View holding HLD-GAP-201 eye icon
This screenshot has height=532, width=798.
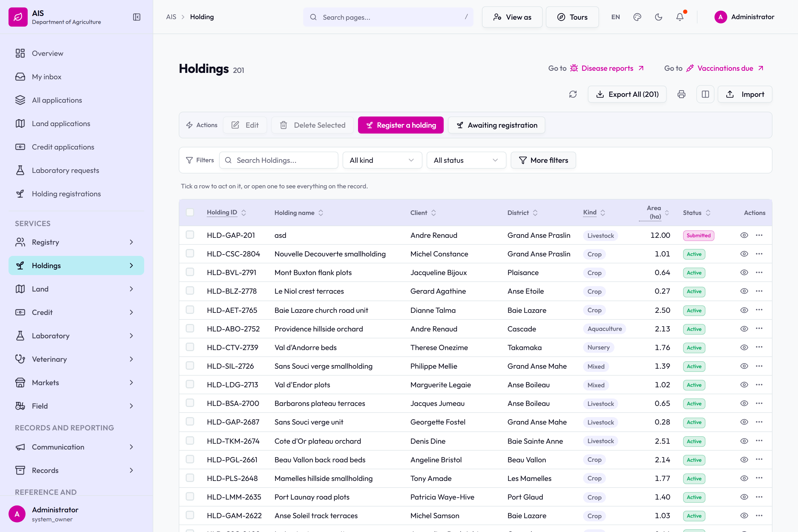pyautogui.click(x=744, y=235)
